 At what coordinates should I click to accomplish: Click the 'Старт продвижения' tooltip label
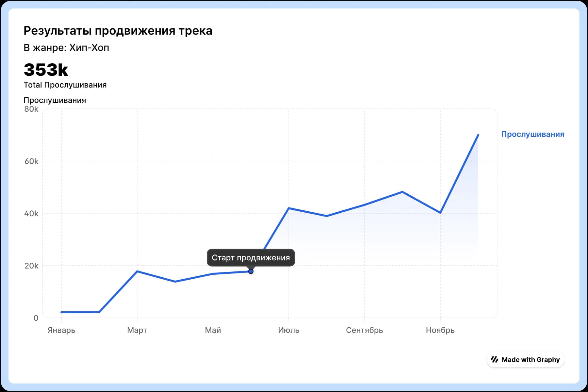[x=251, y=258]
